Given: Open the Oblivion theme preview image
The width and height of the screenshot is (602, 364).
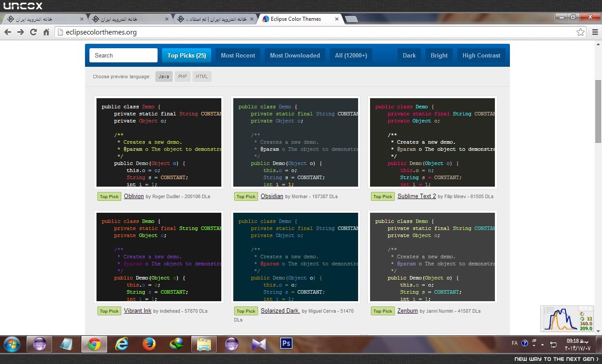Looking at the screenshot, I should tap(159, 142).
